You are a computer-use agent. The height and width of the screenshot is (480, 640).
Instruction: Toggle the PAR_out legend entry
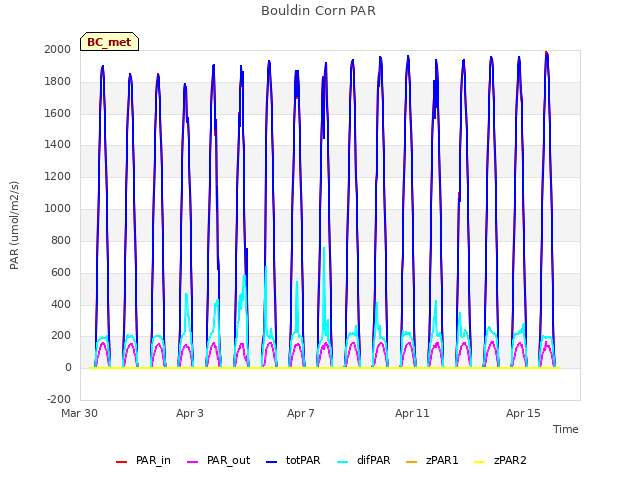click(x=218, y=460)
